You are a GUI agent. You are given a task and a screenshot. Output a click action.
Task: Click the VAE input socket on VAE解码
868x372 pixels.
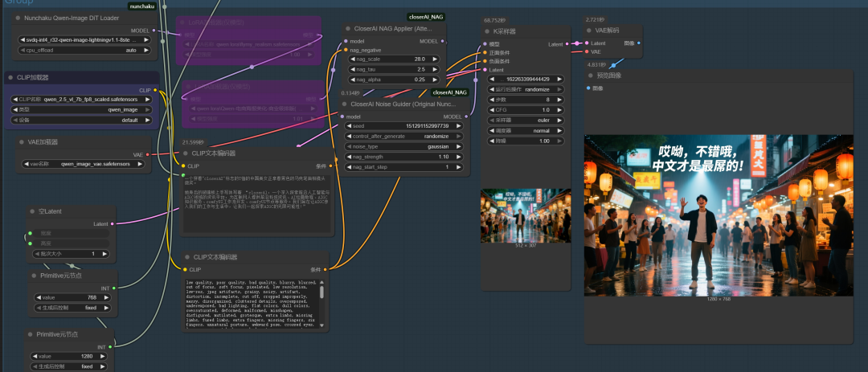(x=587, y=51)
